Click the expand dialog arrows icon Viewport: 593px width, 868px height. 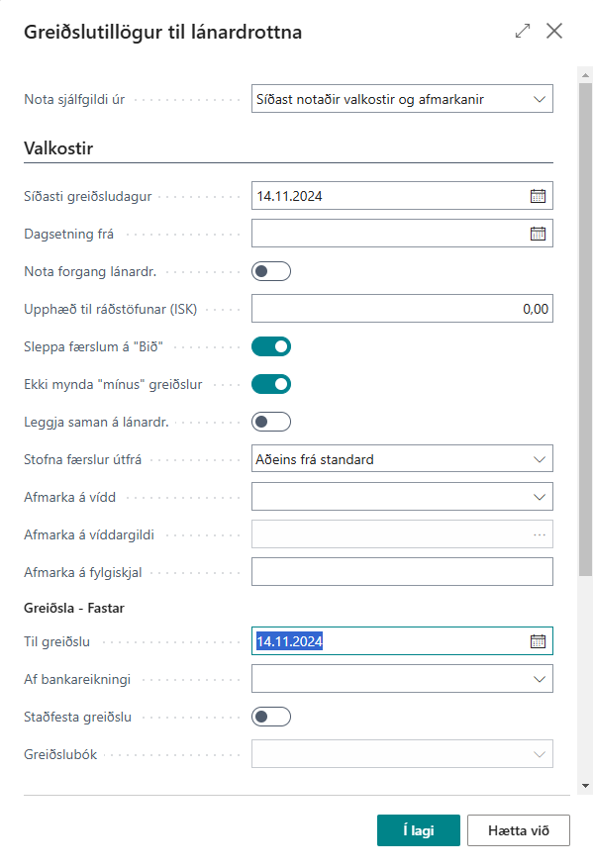pyautogui.click(x=522, y=31)
